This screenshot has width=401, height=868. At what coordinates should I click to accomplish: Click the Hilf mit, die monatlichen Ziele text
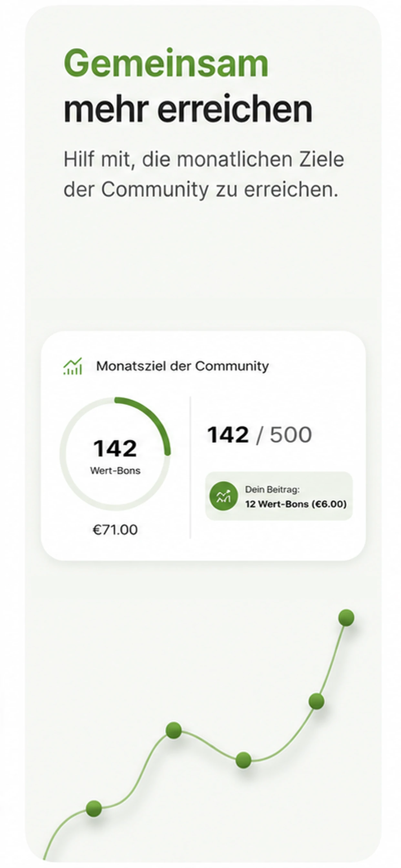[x=204, y=160]
